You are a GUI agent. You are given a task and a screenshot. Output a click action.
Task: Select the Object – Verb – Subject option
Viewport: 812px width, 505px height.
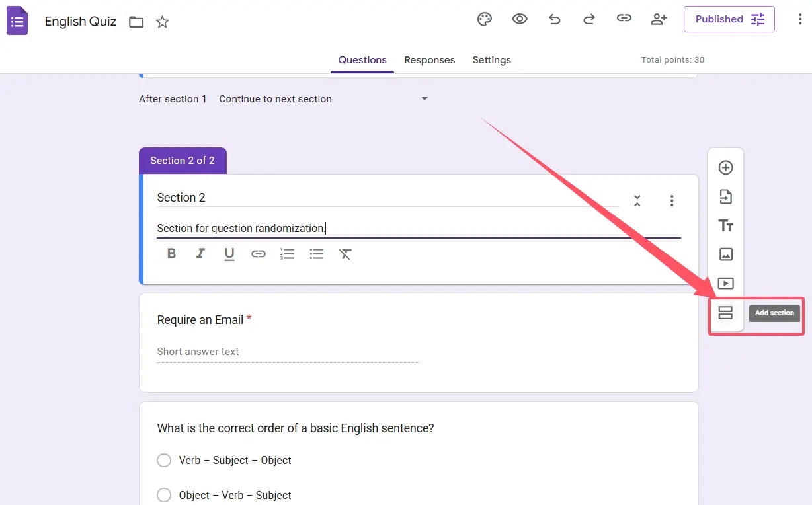(x=164, y=495)
